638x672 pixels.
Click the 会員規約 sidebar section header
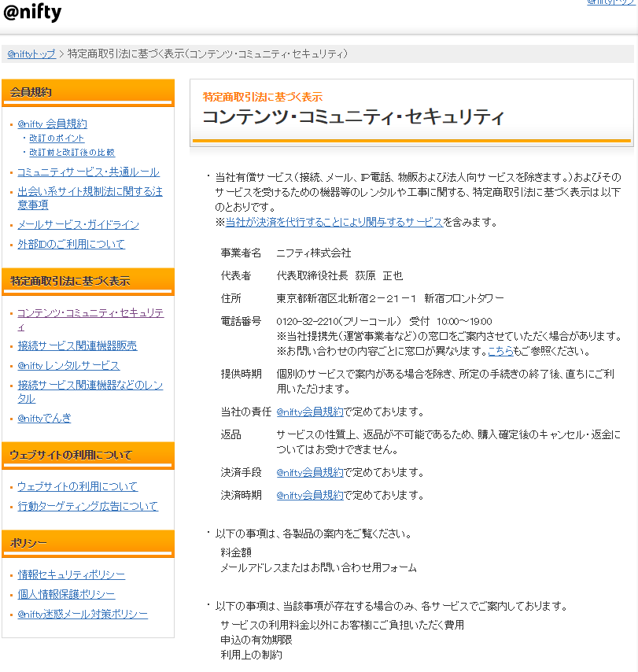pos(88,93)
